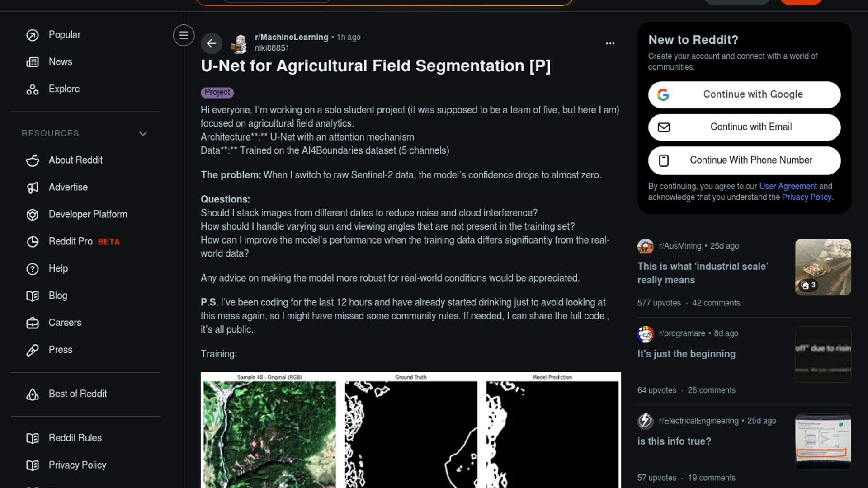Continue with Google sign-in button
Viewport: 868px width, 488px height.
click(744, 94)
